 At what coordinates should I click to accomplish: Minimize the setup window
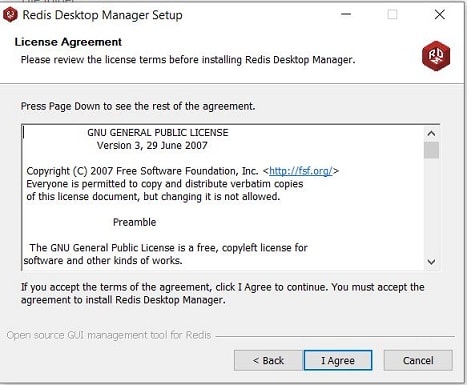coord(346,14)
